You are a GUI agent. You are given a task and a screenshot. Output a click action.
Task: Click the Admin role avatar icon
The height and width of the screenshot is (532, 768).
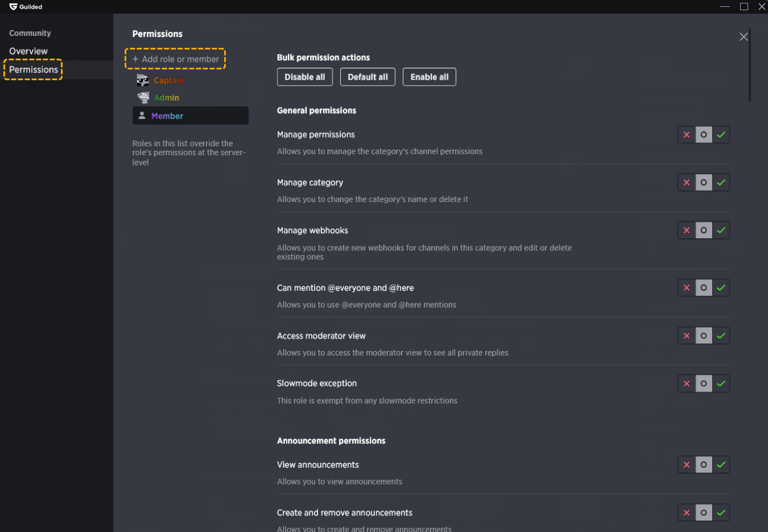(143, 97)
